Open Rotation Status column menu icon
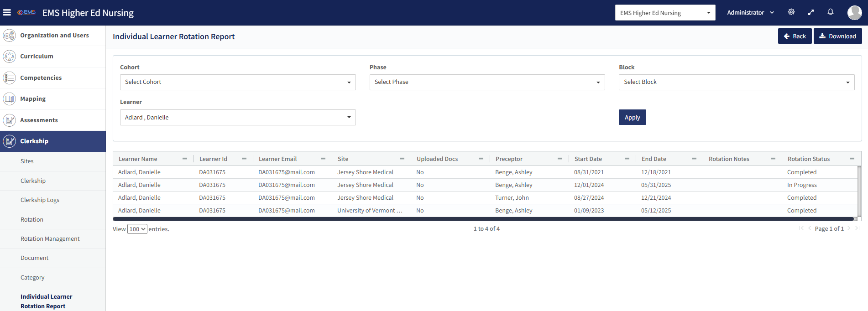 852,159
